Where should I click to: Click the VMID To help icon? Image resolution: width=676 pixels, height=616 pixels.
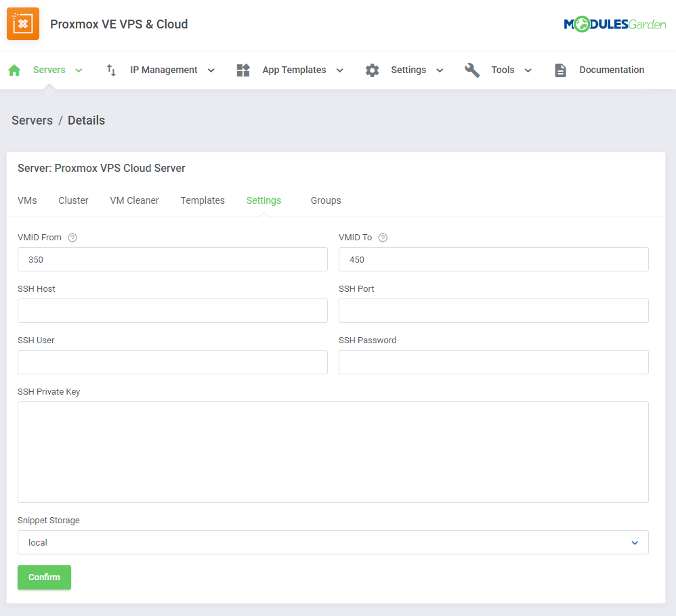383,238
